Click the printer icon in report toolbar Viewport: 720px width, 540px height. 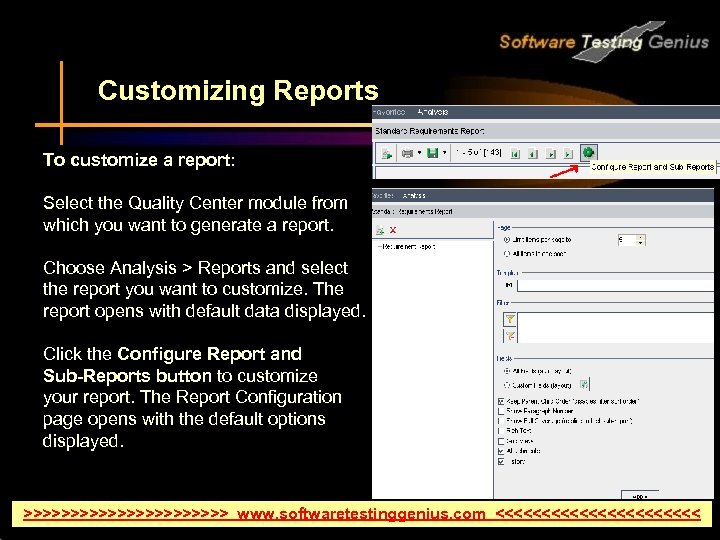pos(407,153)
